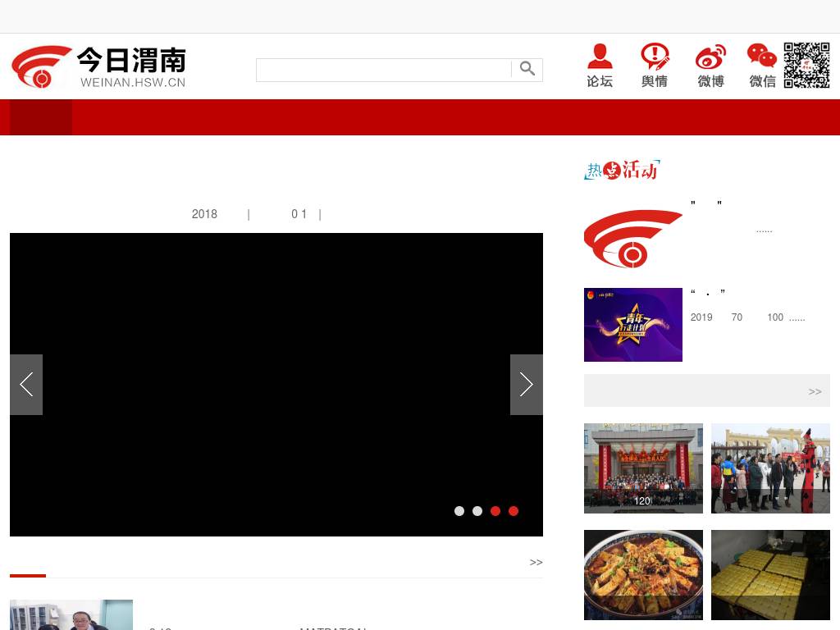Viewport: 840px width, 630px height.
Task: Click the main black carousel slide
Action: tap(276, 385)
